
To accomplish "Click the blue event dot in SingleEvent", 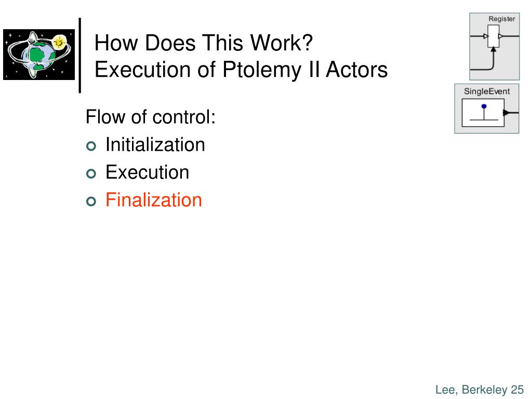I will click(484, 107).
